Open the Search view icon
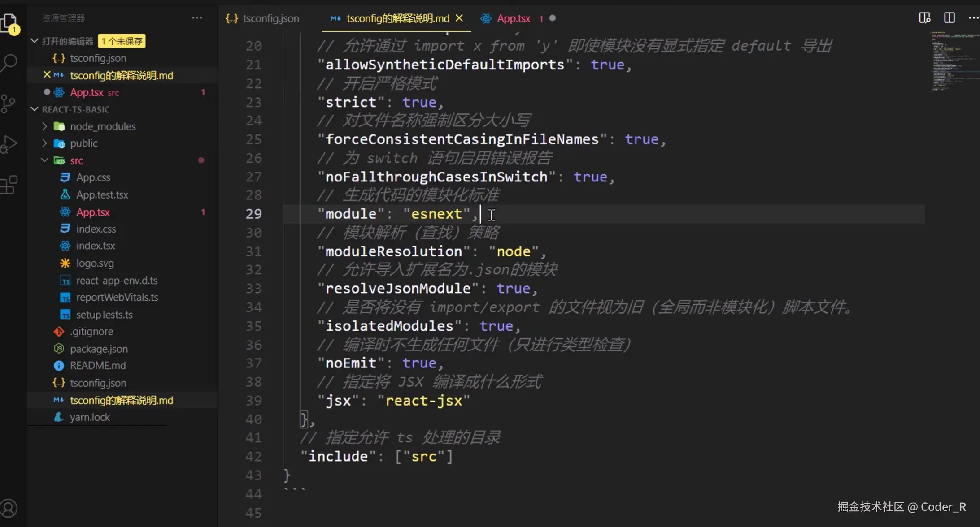The width and height of the screenshot is (980, 527). click(9, 62)
